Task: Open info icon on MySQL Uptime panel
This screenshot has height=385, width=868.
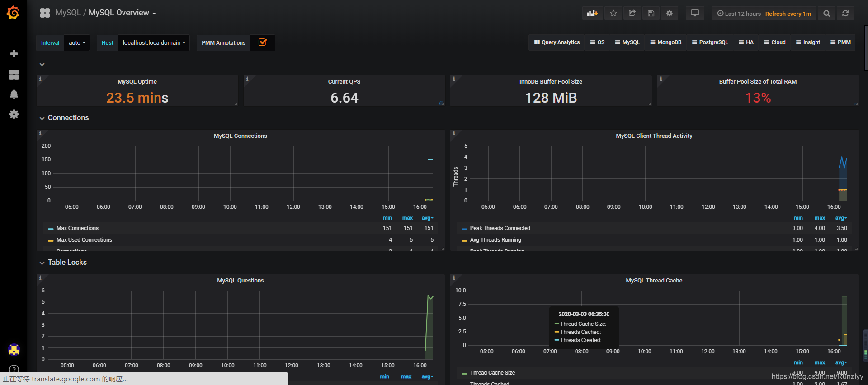Action: pyautogui.click(x=40, y=79)
